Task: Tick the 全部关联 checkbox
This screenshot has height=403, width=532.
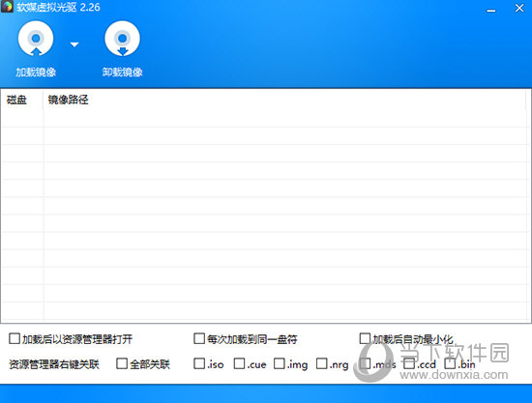Action: tap(122, 363)
